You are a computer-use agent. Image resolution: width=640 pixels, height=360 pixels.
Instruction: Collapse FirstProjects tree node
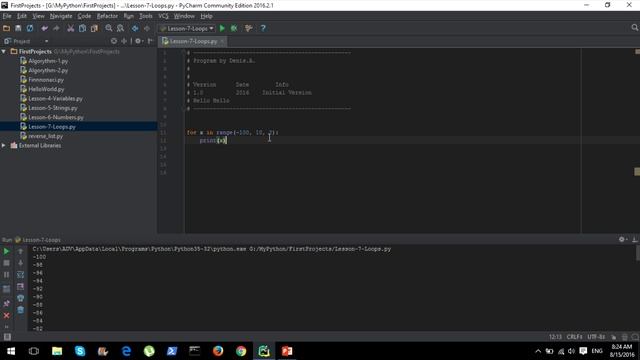(x=4, y=51)
